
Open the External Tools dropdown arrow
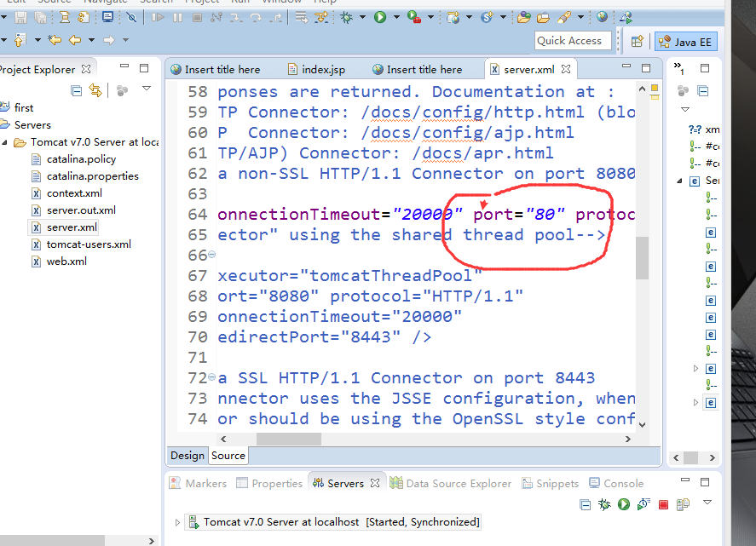tap(430, 18)
